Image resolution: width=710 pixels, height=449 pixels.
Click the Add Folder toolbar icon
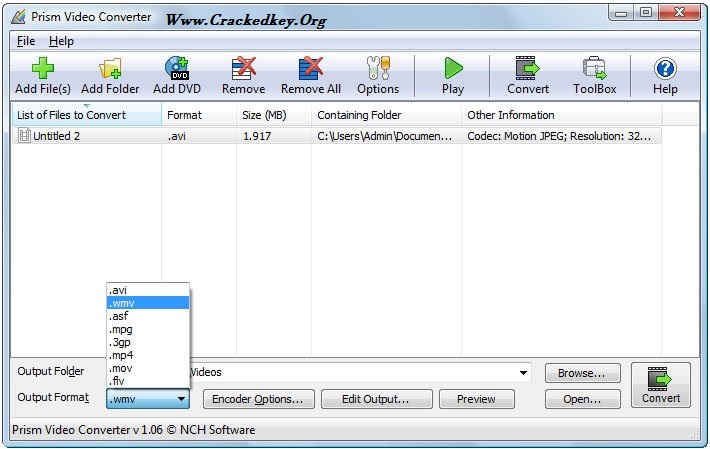[x=110, y=76]
